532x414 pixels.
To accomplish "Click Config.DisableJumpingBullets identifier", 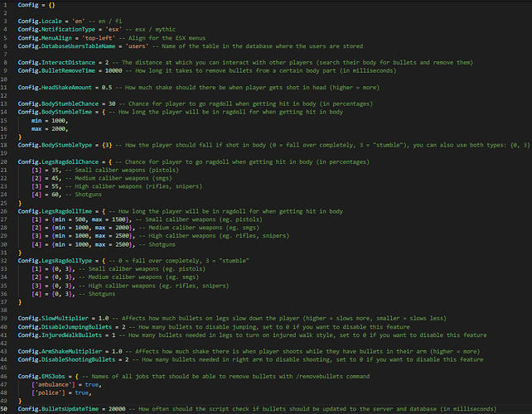I will click(x=65, y=327).
